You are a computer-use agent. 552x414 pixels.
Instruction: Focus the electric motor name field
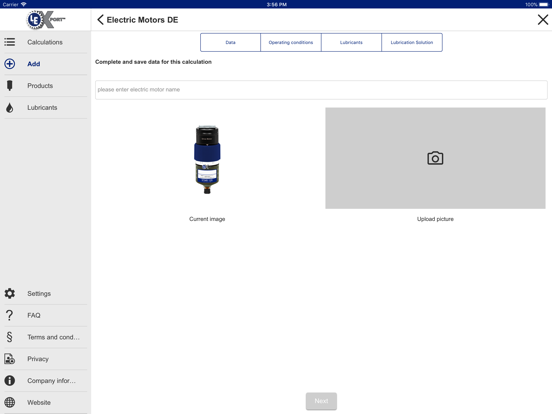[321, 90]
